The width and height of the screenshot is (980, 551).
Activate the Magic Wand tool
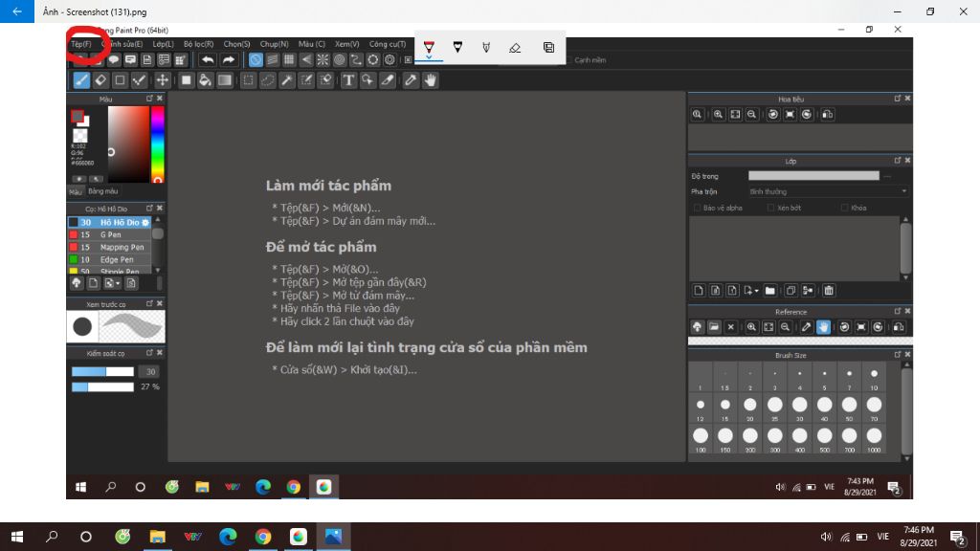point(287,80)
